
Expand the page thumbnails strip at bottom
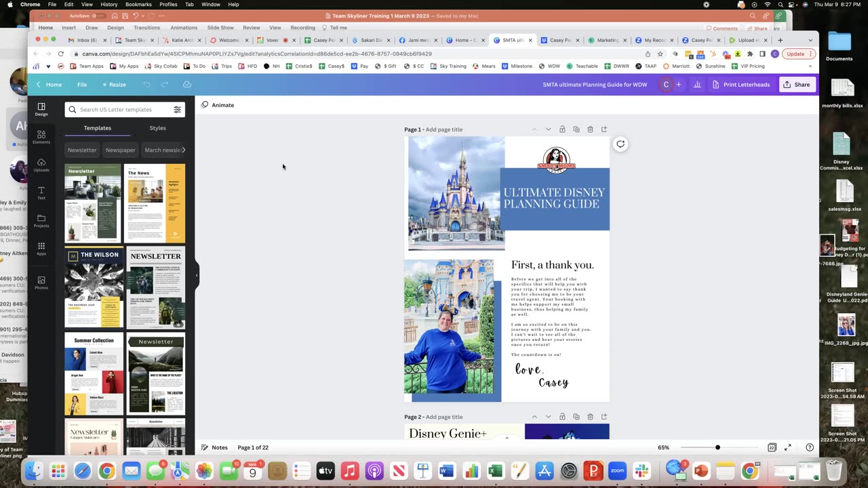(507, 438)
